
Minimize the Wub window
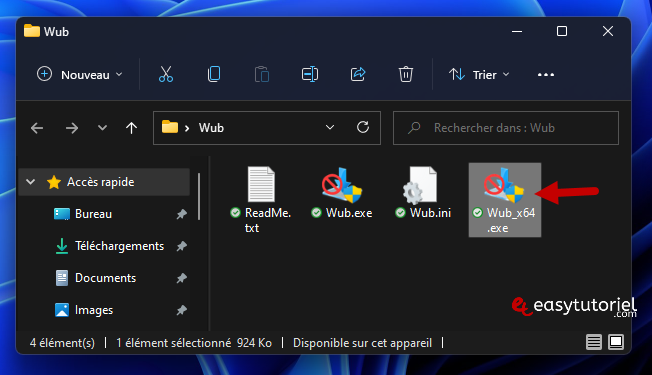coord(517,31)
